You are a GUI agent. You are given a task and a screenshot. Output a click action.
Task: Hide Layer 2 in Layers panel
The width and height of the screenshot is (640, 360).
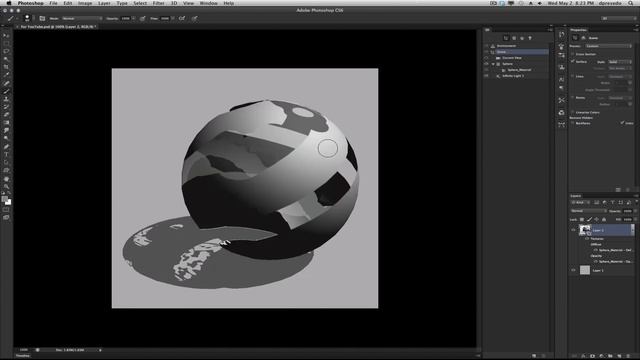pyautogui.click(x=573, y=230)
